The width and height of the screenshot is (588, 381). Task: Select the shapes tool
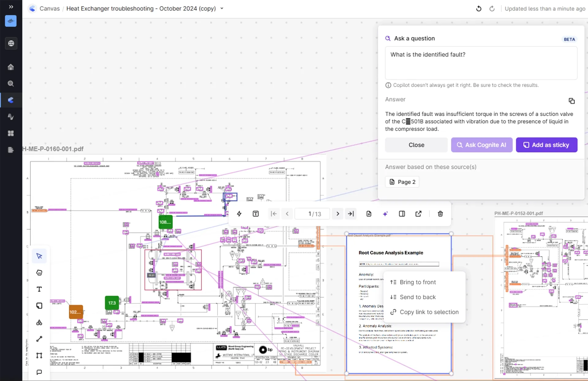[39, 322]
